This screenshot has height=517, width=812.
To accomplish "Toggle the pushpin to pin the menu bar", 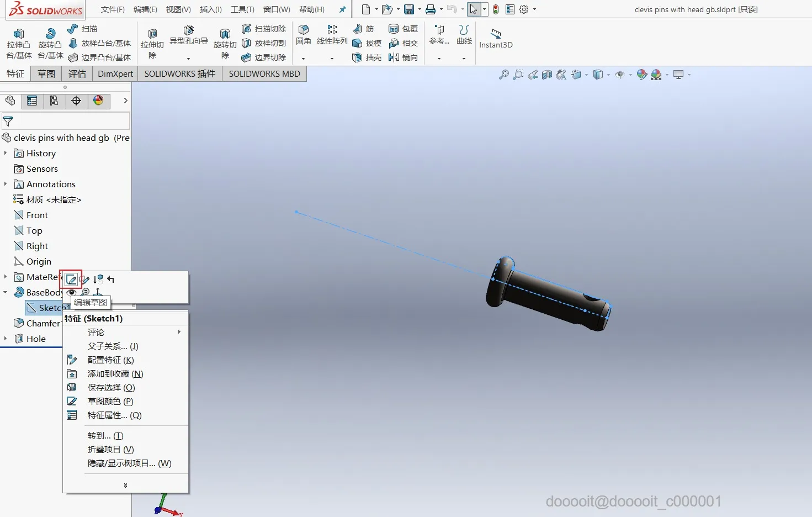I will pos(342,9).
